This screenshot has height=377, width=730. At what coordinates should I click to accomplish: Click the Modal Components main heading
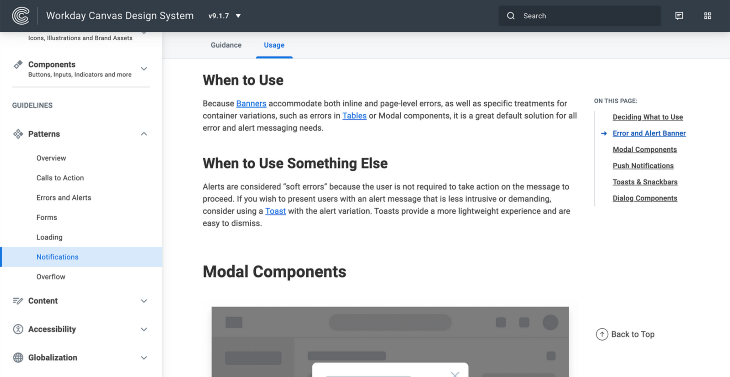(x=275, y=271)
